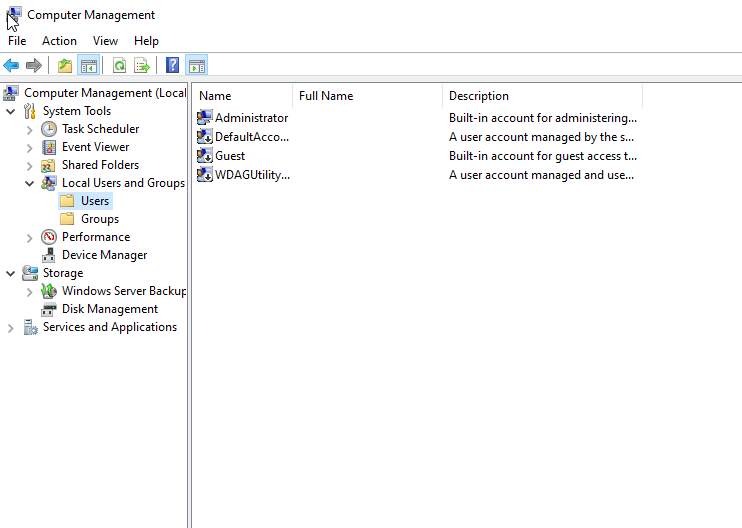Open the File menu
The height and width of the screenshot is (528, 742).
[x=17, y=41]
